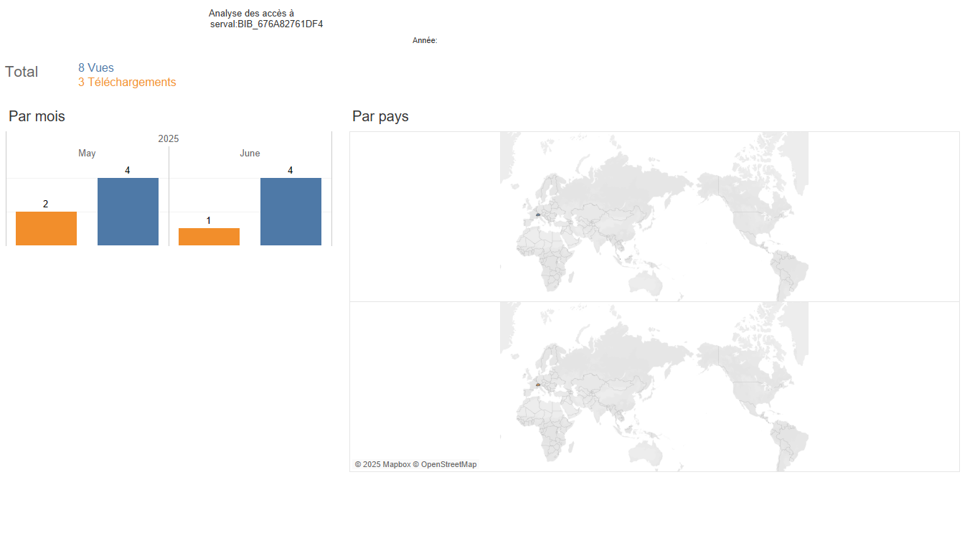Open the OpenStreetMap attribution link
Viewport: 980px width, 551px height.
pos(445,464)
